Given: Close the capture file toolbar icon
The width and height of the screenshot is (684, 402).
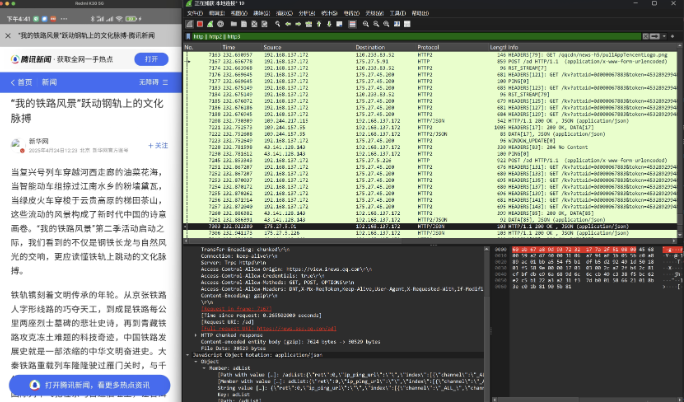Looking at the screenshot, I should (254, 24).
